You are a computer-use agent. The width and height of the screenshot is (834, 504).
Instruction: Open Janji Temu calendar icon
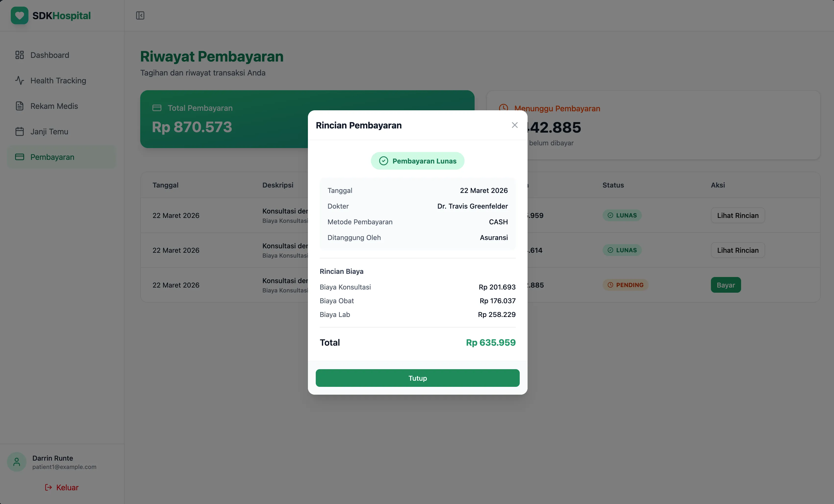click(19, 131)
